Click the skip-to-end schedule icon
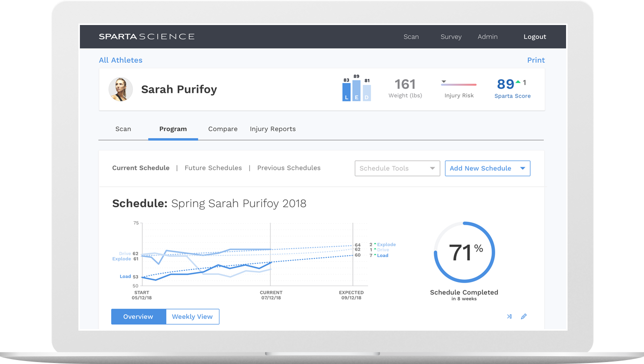Screen dimensions: 644x364 pos(509,316)
